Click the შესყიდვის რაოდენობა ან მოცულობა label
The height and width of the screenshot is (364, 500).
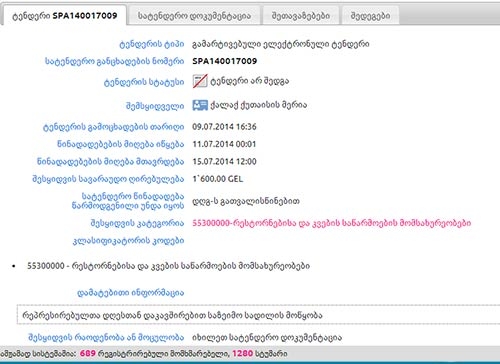pyautogui.click(x=106, y=338)
